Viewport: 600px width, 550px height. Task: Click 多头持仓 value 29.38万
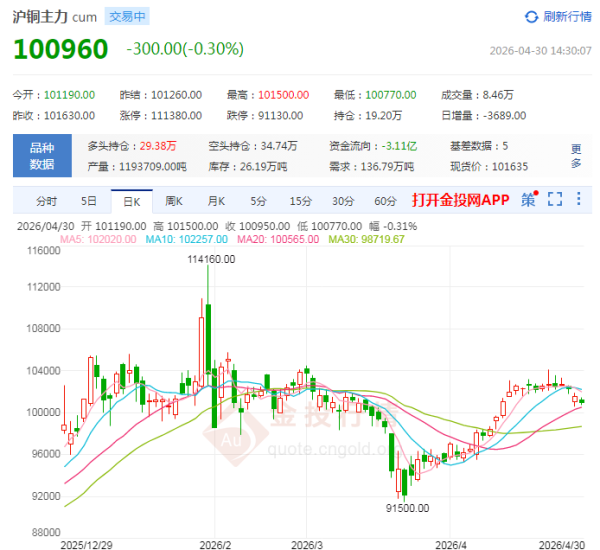[x=158, y=146]
